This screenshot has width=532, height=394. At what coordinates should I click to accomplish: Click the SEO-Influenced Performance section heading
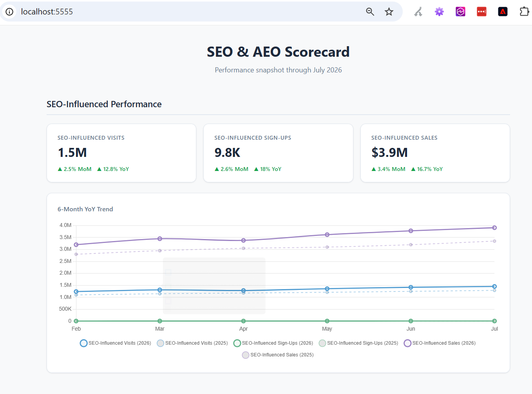coord(104,104)
